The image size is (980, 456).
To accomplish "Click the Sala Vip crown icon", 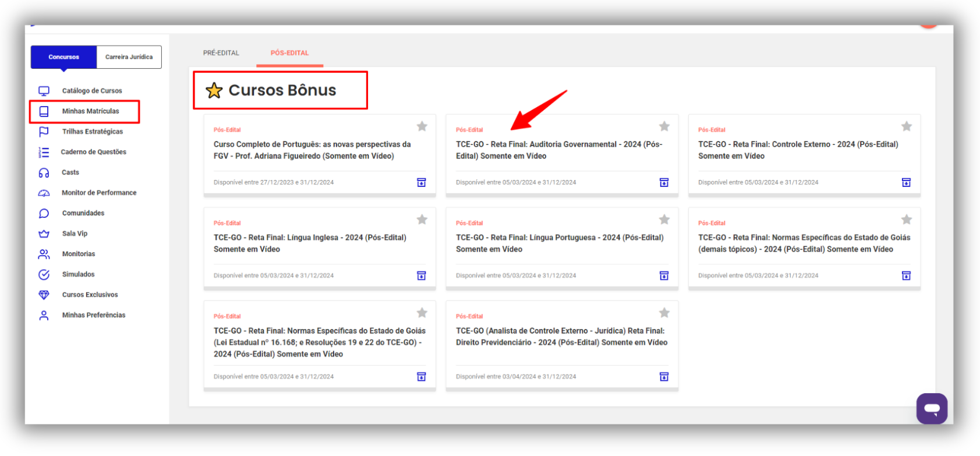I will click(44, 234).
